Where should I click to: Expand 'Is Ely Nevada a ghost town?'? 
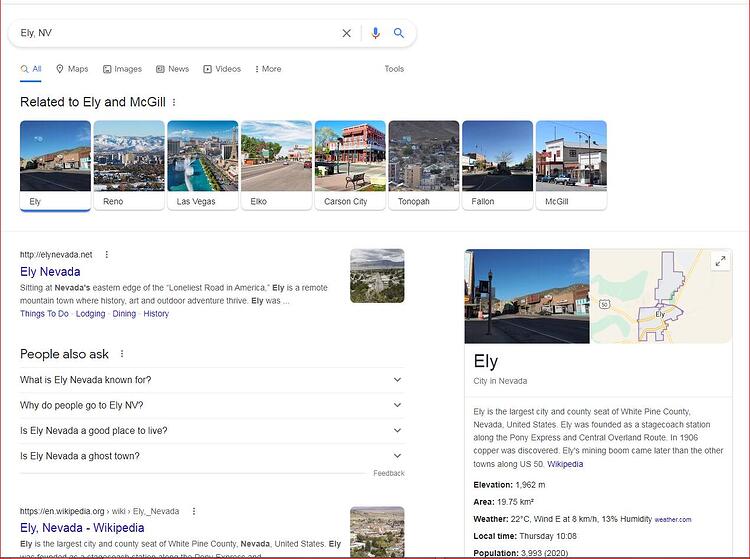(212, 456)
